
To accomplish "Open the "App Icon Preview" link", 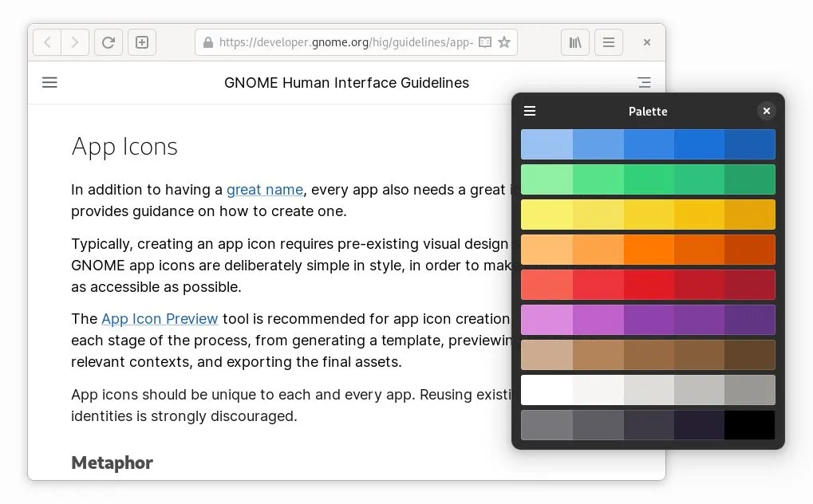I will 160,318.
